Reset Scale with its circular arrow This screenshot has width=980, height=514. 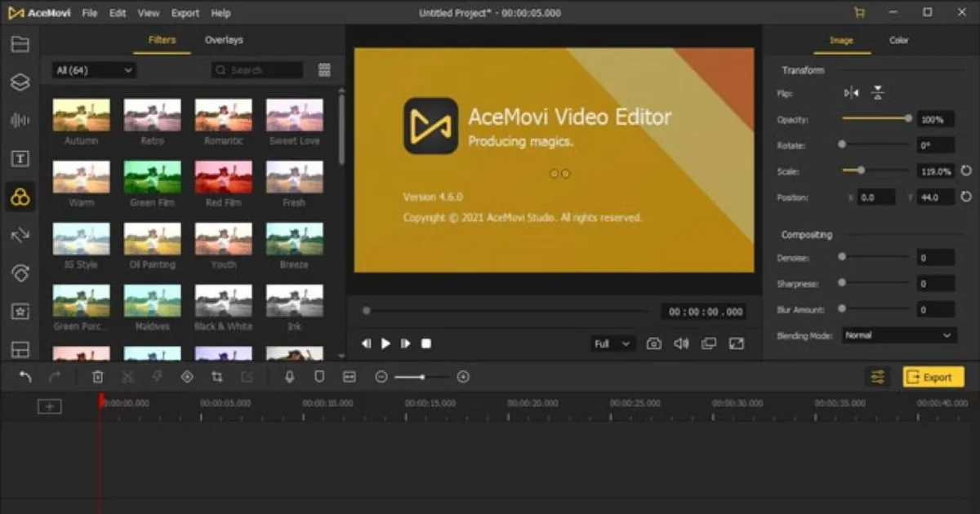point(966,171)
